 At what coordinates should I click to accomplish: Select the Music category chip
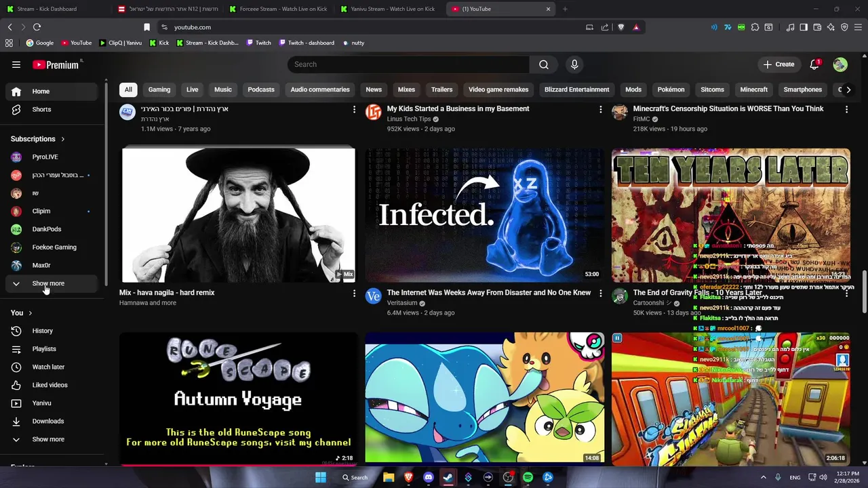point(223,89)
